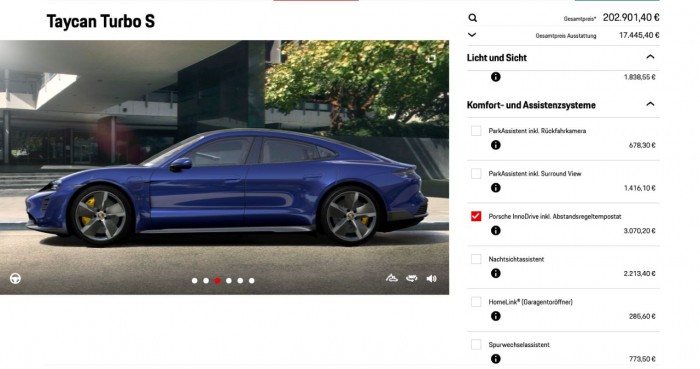Show info for Porsche InnoDrive option
Image resolution: width=700 pixels, height=369 pixels.
point(496,231)
